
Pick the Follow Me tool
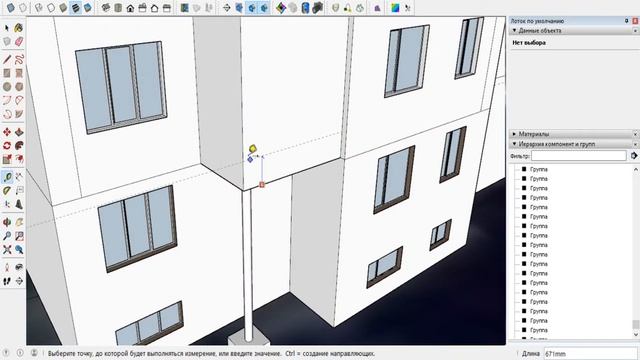click(x=19, y=145)
